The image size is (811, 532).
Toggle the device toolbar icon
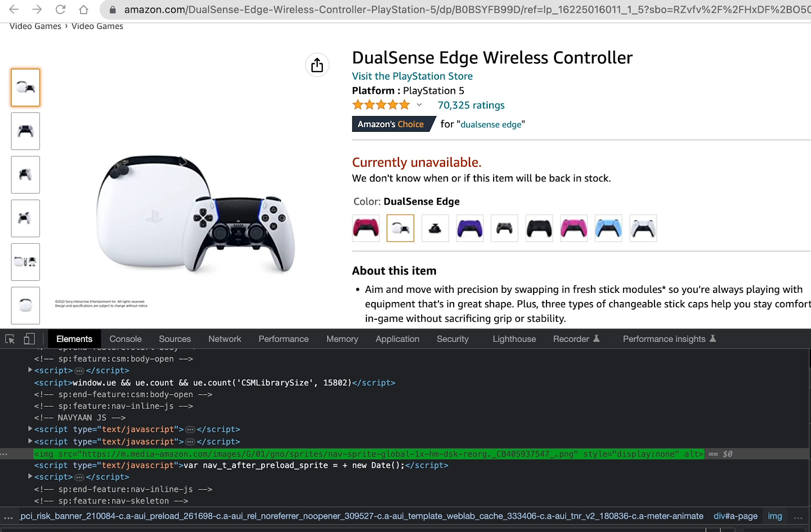[29, 339]
